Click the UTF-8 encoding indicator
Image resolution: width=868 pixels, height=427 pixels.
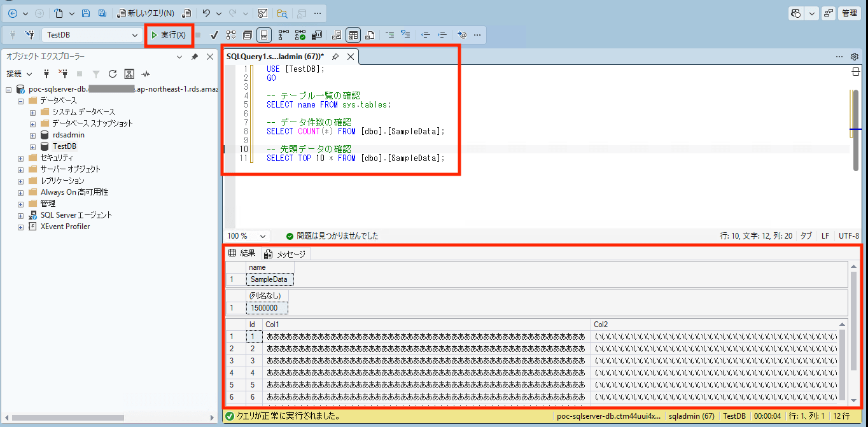849,235
